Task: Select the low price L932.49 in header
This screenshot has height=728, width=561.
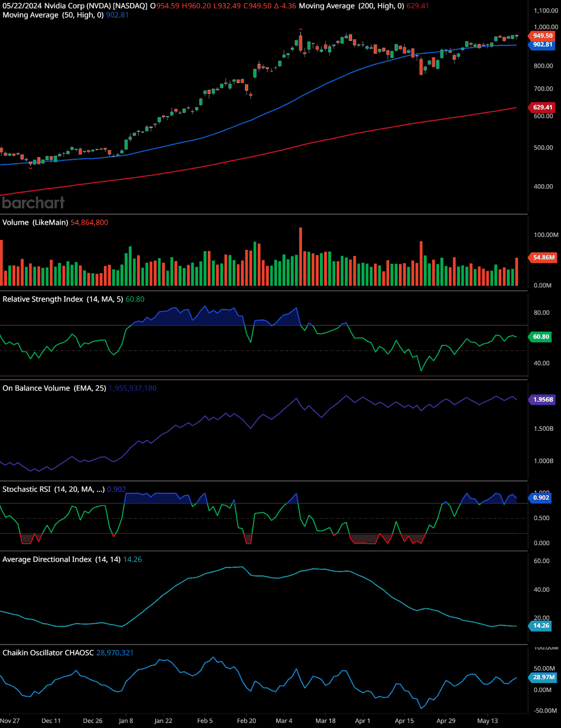Action: pyautogui.click(x=227, y=6)
